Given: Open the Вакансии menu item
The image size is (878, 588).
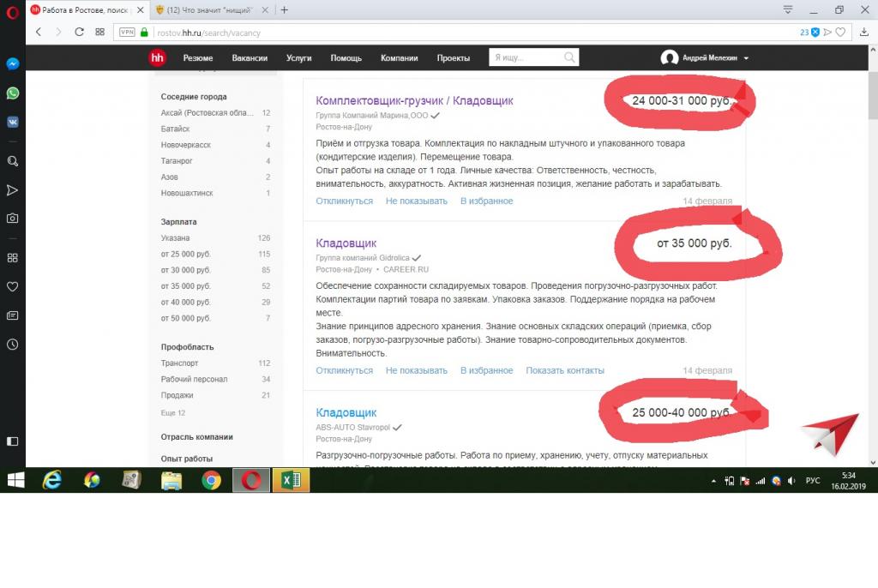Looking at the screenshot, I should point(250,58).
